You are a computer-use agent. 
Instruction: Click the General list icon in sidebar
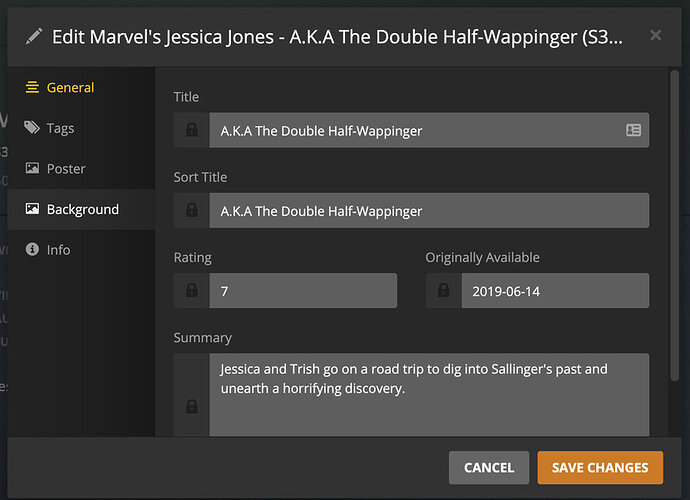pyautogui.click(x=32, y=88)
